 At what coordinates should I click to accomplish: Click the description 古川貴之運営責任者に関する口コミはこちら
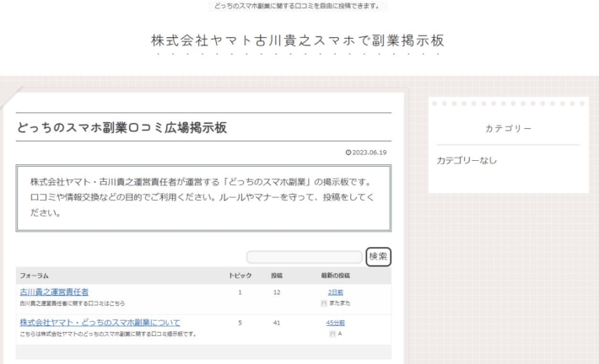click(x=73, y=303)
